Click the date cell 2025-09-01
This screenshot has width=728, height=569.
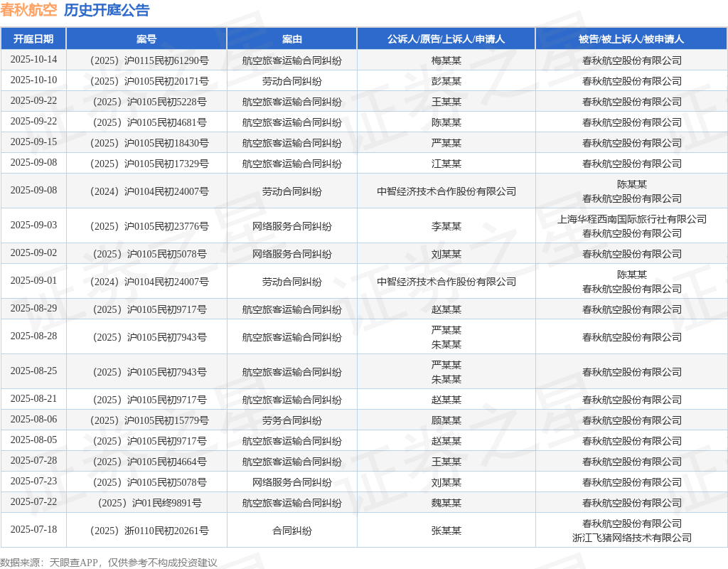click(33, 280)
